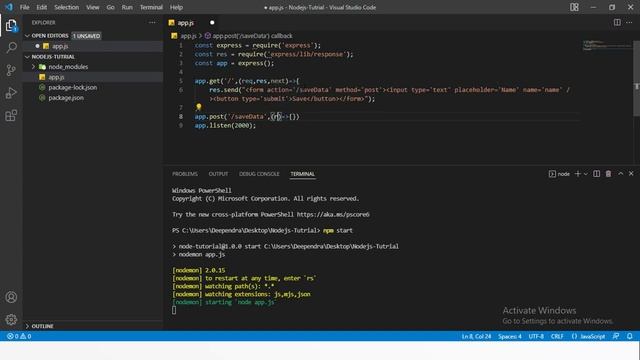Change encoding via UTF-8 status item
The height and width of the screenshot is (360, 640).
tap(536, 336)
